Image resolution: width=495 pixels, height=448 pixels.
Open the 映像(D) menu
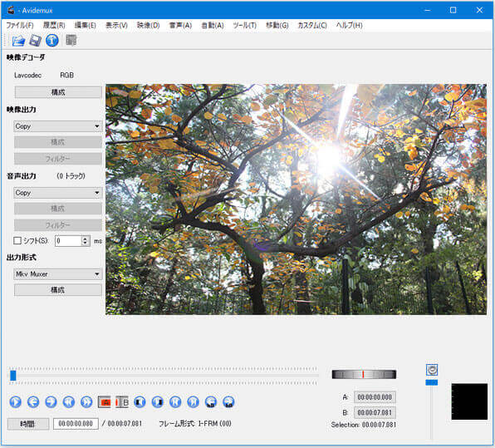tap(148, 25)
